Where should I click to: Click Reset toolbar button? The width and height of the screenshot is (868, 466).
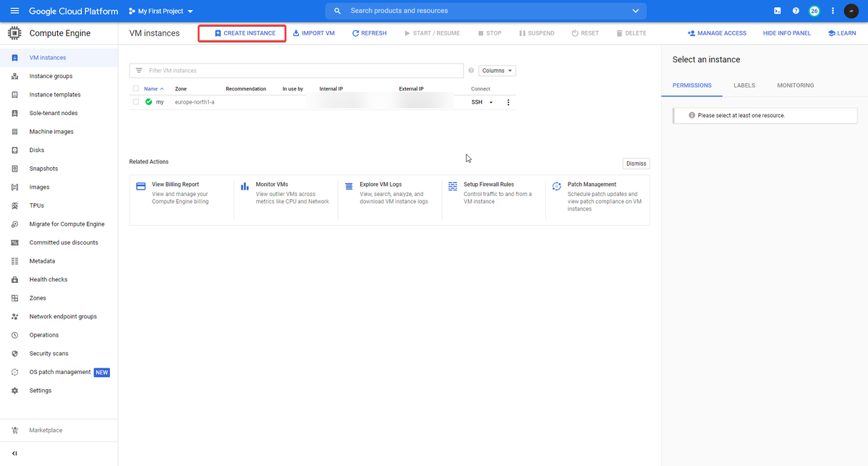coord(585,33)
